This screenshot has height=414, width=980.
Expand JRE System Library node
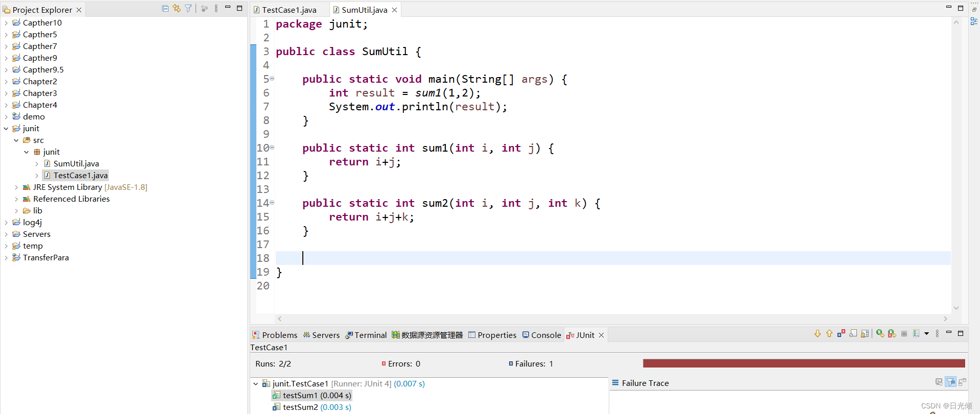(16, 187)
